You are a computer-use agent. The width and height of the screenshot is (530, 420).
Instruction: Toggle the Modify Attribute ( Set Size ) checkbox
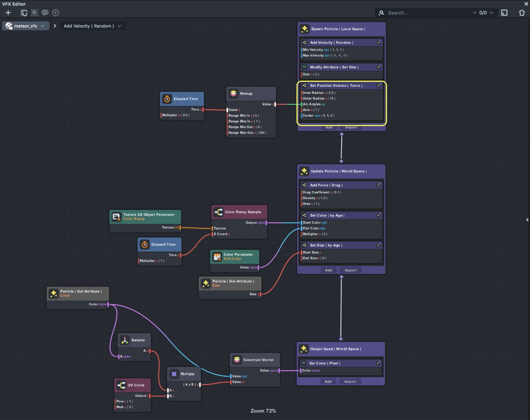tap(379, 67)
